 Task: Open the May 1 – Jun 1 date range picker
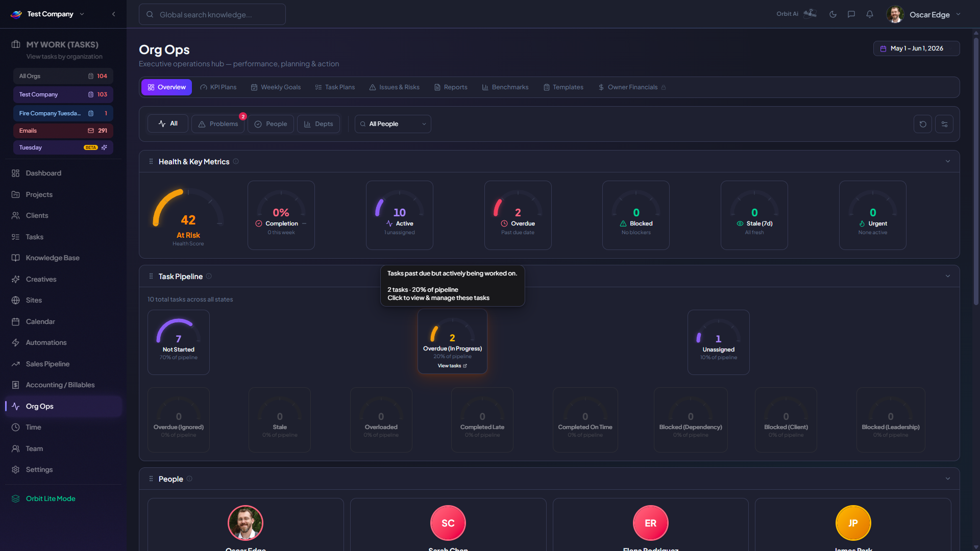[916, 48]
